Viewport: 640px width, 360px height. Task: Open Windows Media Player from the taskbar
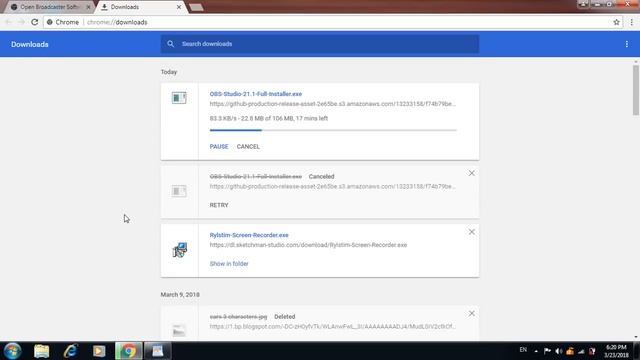[x=99, y=351]
